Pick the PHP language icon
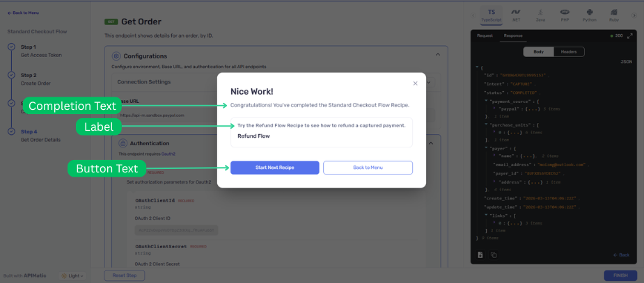644x283 pixels. click(x=565, y=14)
